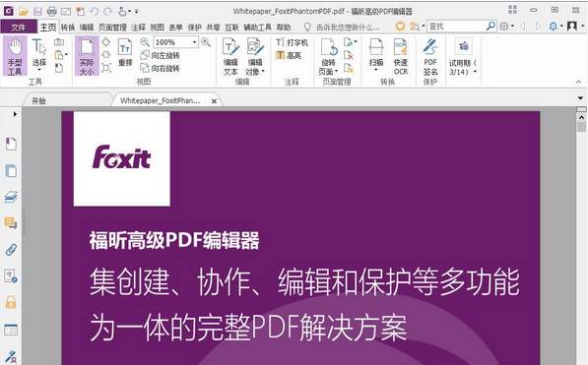The image size is (588, 365).
Task: Click the orange heart favorites icon
Action: pos(401,26)
